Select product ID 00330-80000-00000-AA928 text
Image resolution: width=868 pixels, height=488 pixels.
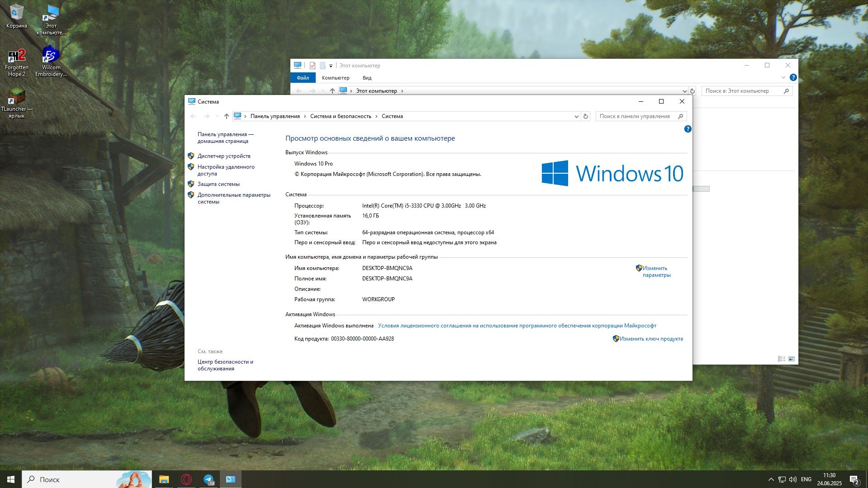(362, 339)
